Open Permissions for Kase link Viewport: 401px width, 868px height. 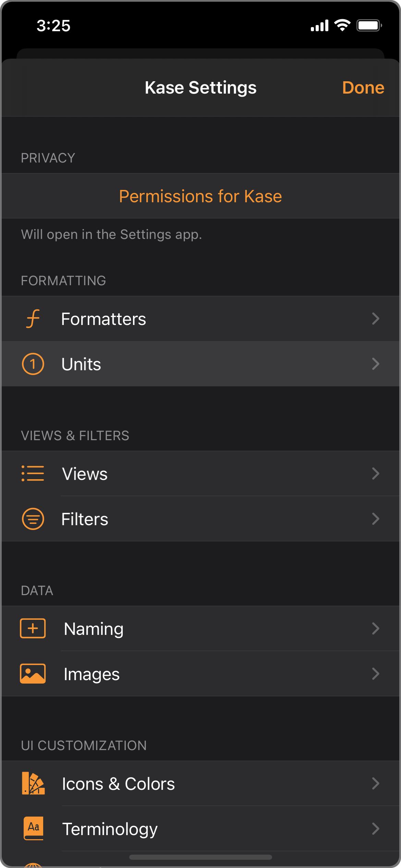click(x=200, y=196)
